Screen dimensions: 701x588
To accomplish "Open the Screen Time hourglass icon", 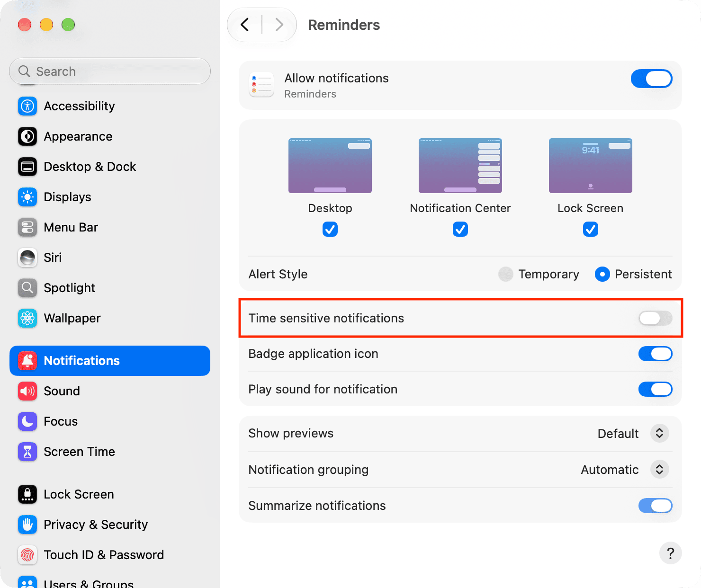I will click(x=27, y=452).
